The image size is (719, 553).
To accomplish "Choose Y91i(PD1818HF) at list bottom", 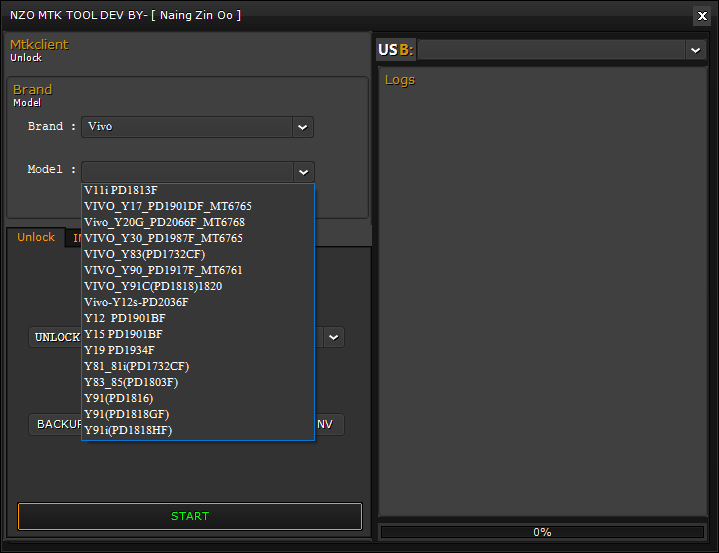I will [x=128, y=430].
